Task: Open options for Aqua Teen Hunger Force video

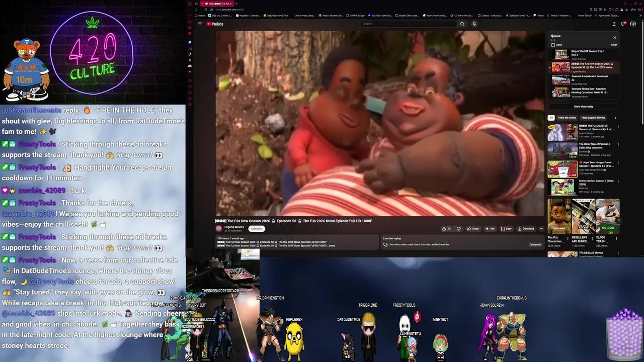Action: click(618, 163)
